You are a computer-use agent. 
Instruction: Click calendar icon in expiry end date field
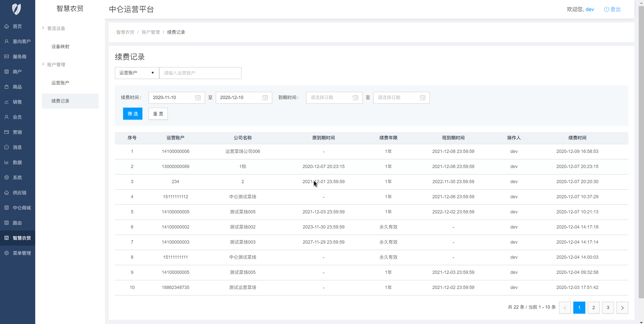click(423, 98)
